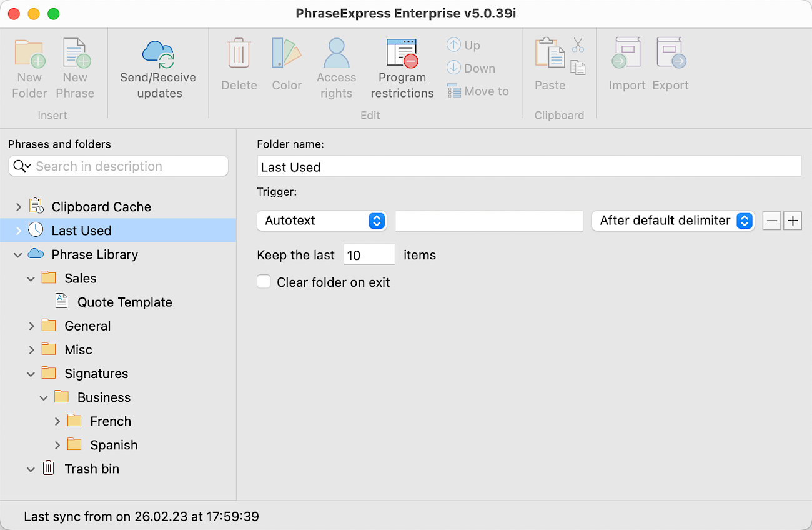The height and width of the screenshot is (530, 812).
Task: Enable Clear folder on exit checkbox
Action: pyautogui.click(x=264, y=282)
